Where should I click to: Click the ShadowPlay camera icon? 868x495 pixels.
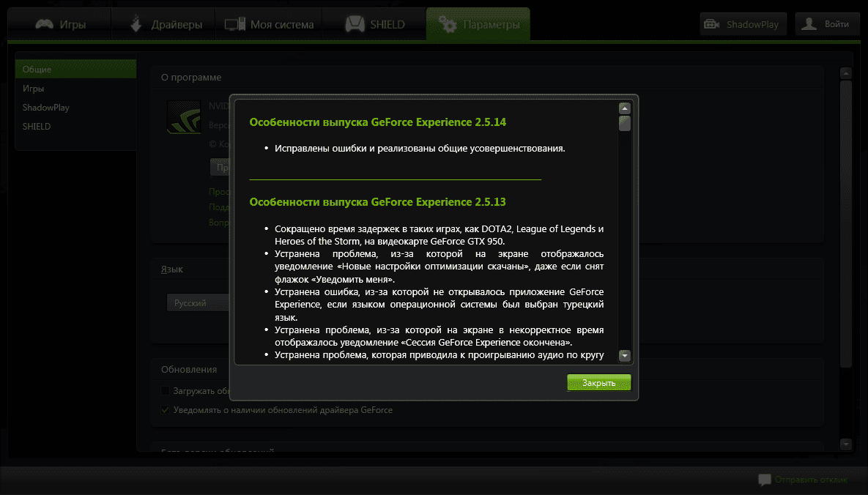coord(712,24)
